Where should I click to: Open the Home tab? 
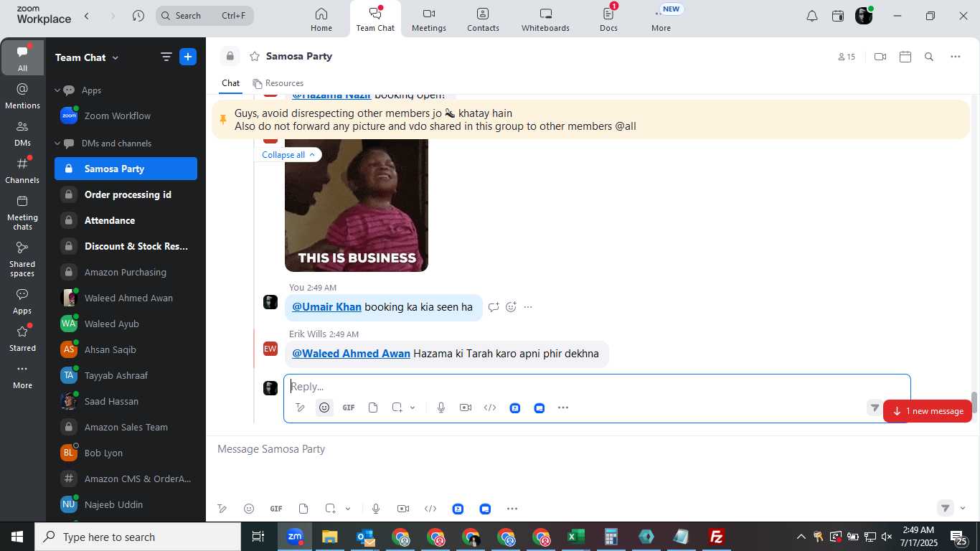[321, 19]
